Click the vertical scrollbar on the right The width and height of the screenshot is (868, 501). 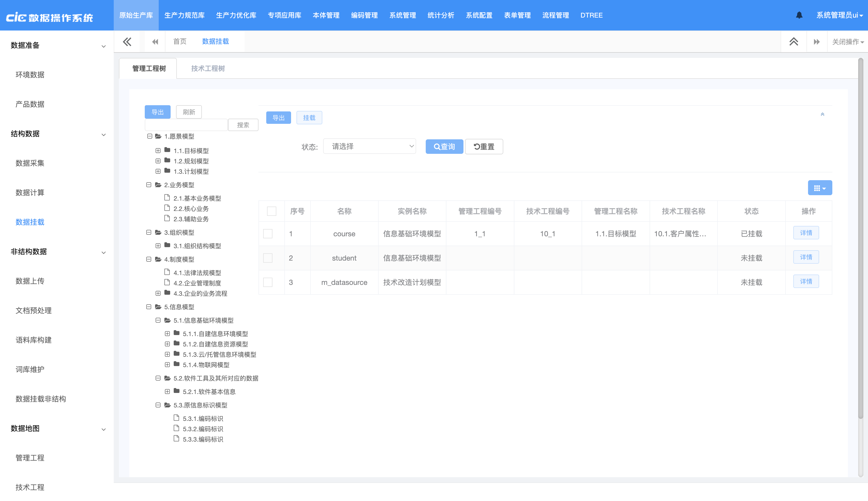tap(861, 241)
